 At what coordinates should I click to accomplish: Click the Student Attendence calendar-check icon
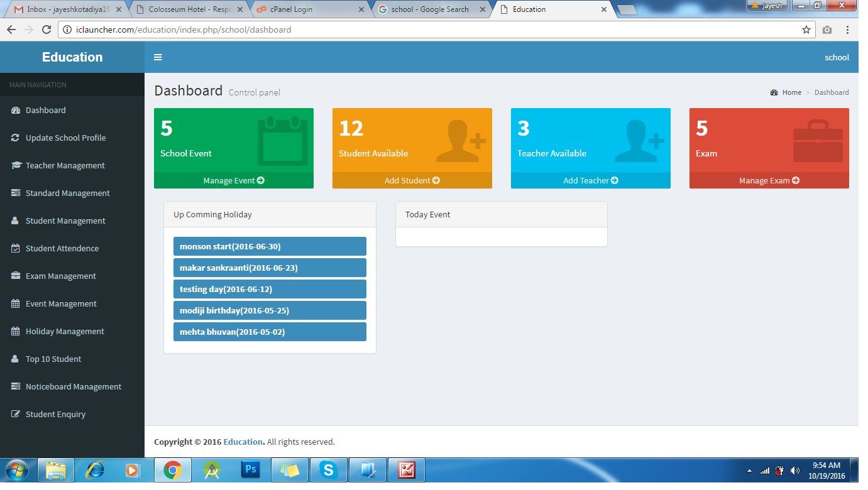tap(16, 248)
